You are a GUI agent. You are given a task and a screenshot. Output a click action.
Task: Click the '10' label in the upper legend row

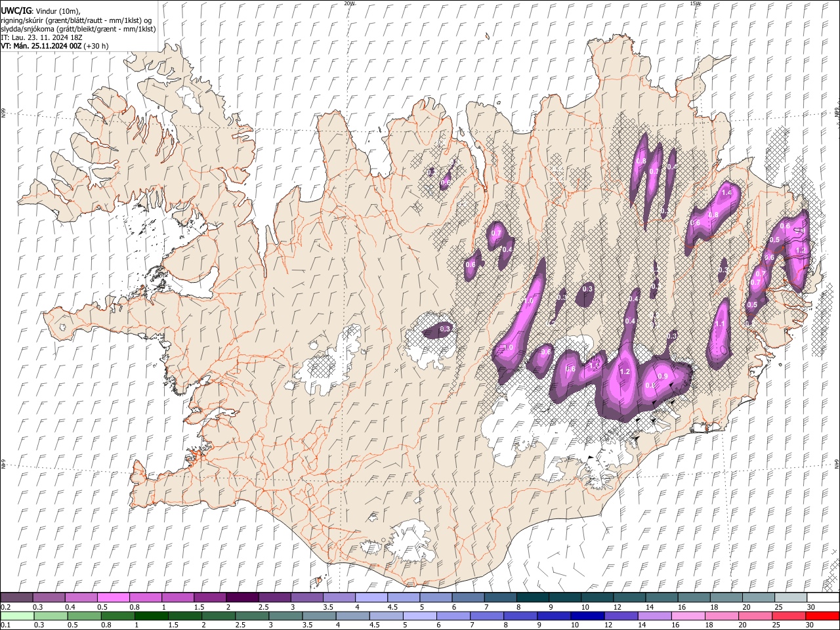(x=585, y=607)
